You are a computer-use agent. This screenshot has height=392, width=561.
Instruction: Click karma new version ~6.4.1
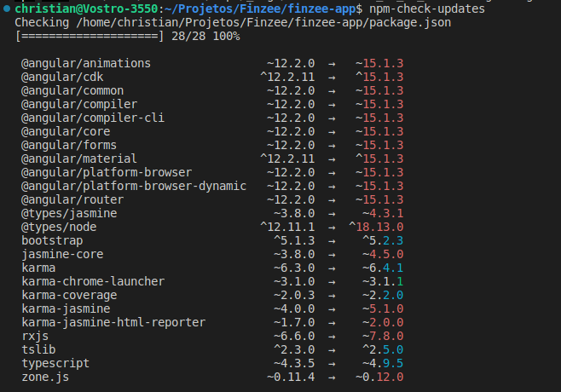pyautogui.click(x=383, y=268)
